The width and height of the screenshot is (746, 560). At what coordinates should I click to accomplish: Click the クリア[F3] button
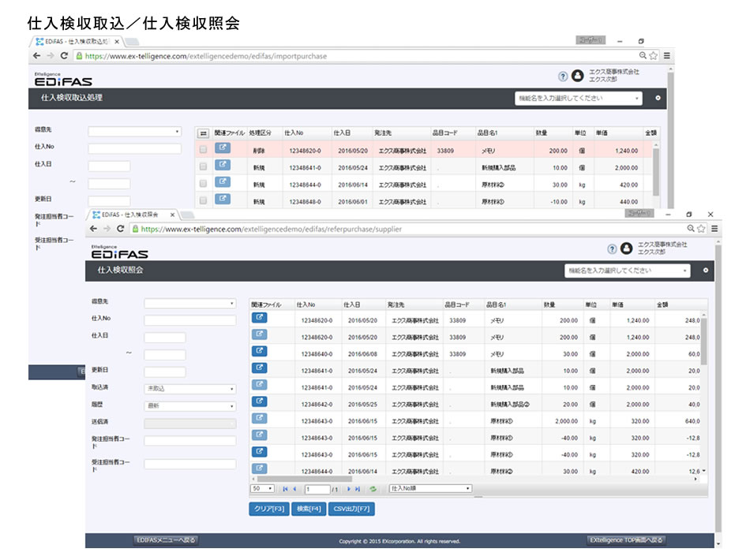[269, 509]
